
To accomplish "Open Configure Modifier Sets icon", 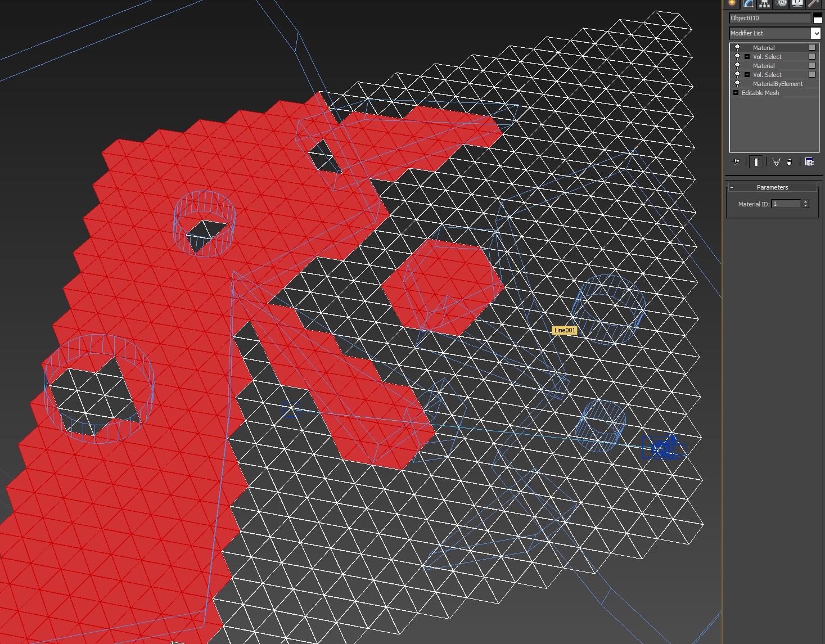I will [809, 162].
